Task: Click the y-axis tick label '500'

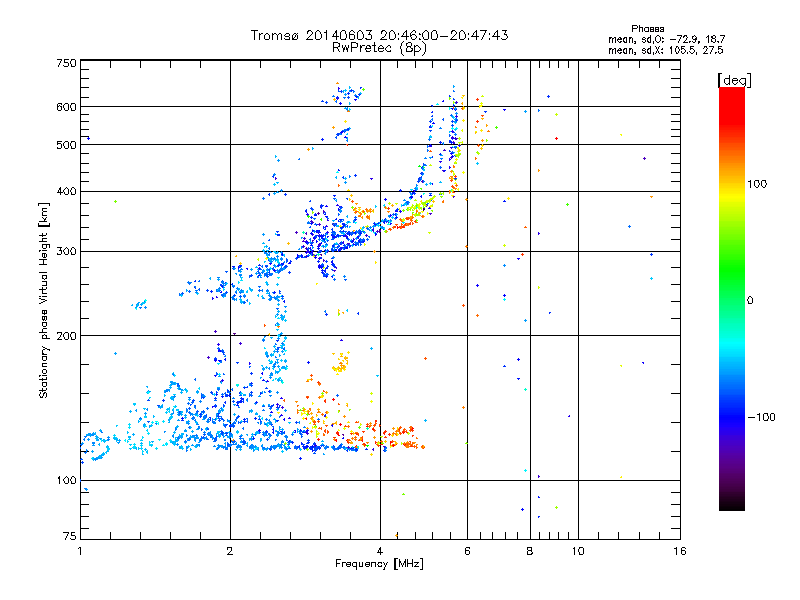Action: pos(66,145)
